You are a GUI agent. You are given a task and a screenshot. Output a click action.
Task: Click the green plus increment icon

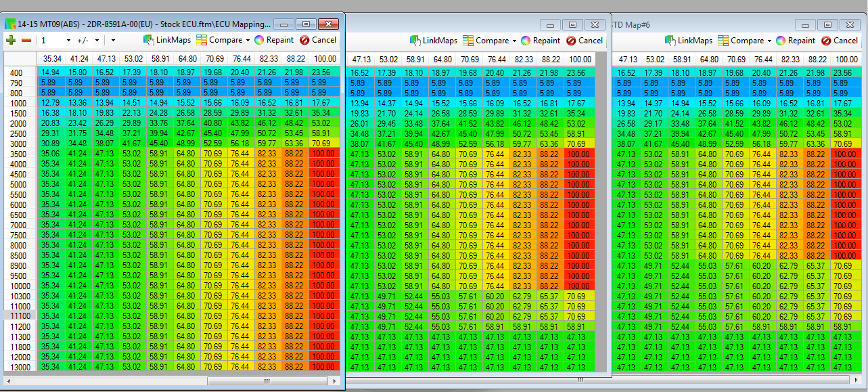click(10, 41)
